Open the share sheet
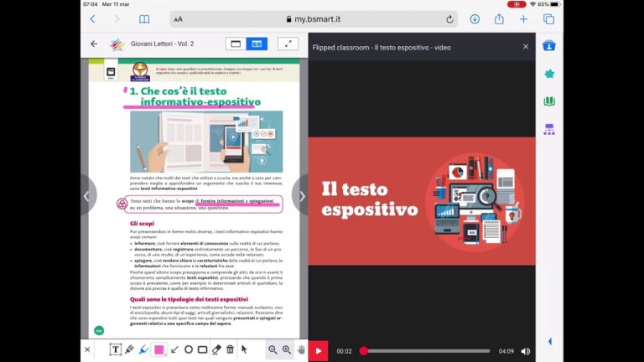The image size is (644, 362). point(499,19)
